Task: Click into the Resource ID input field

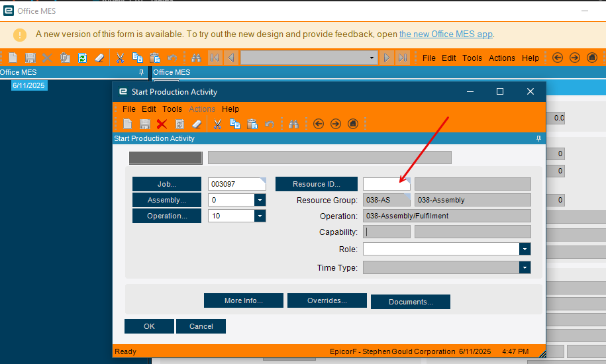Action: pos(387,184)
